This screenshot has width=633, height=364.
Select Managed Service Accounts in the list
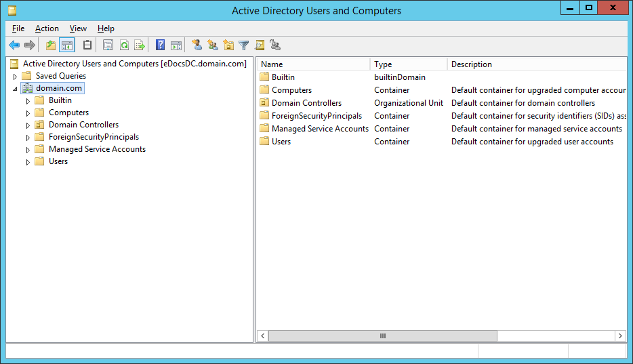(320, 129)
